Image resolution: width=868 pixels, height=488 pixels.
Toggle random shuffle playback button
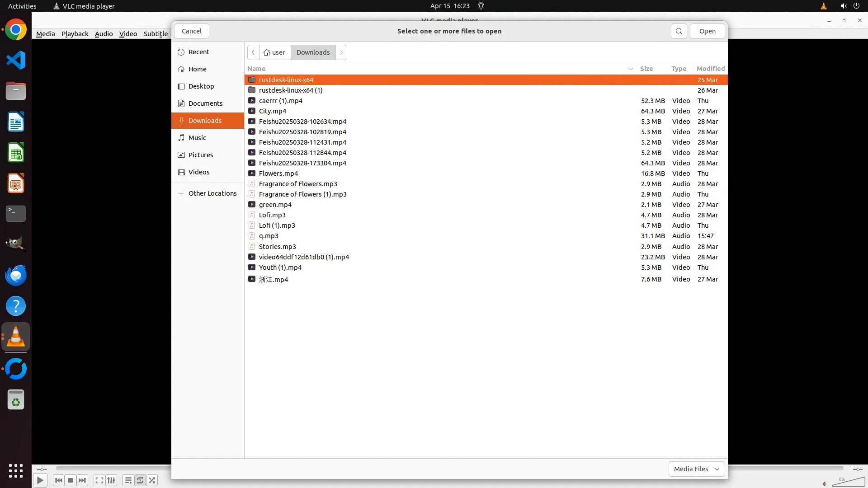click(152, 480)
